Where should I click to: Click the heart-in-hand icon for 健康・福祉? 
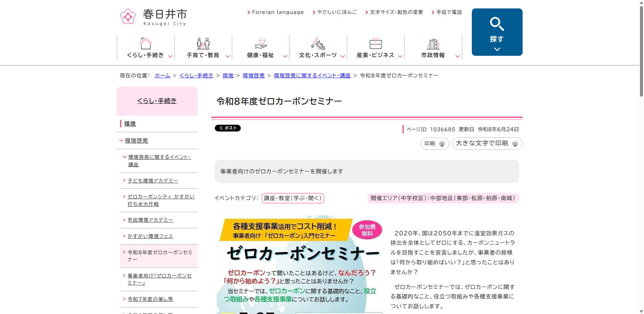pos(261,43)
